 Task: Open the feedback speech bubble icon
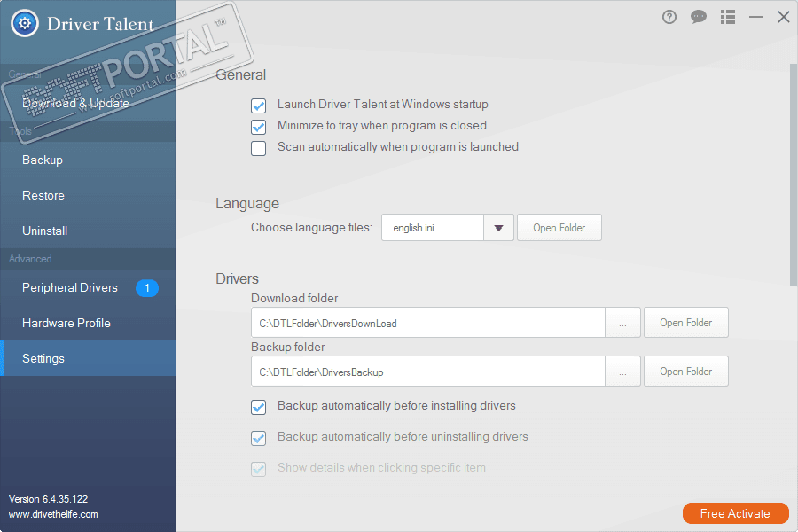pyautogui.click(x=699, y=18)
